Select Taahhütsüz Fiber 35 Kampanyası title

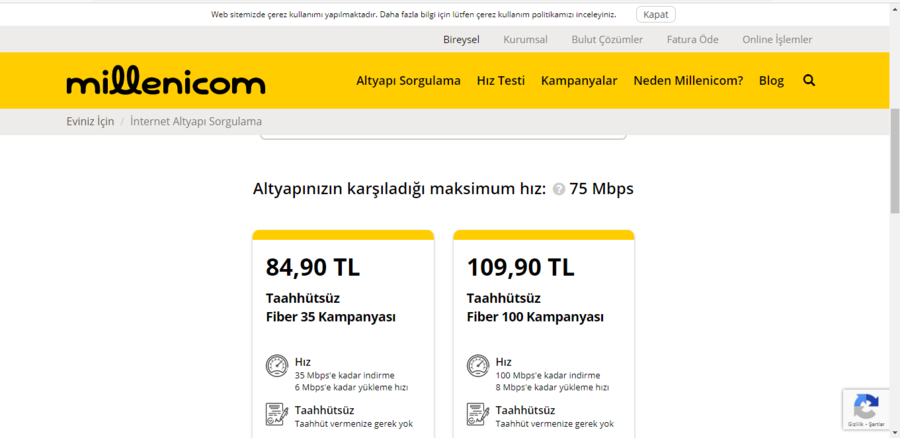[x=331, y=308]
